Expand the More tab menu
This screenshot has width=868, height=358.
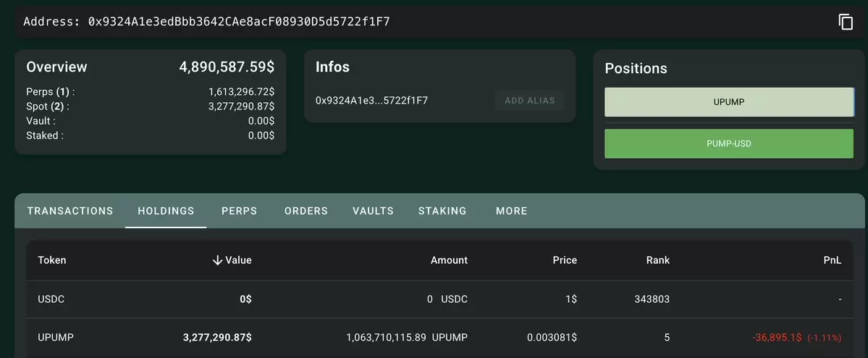point(512,211)
